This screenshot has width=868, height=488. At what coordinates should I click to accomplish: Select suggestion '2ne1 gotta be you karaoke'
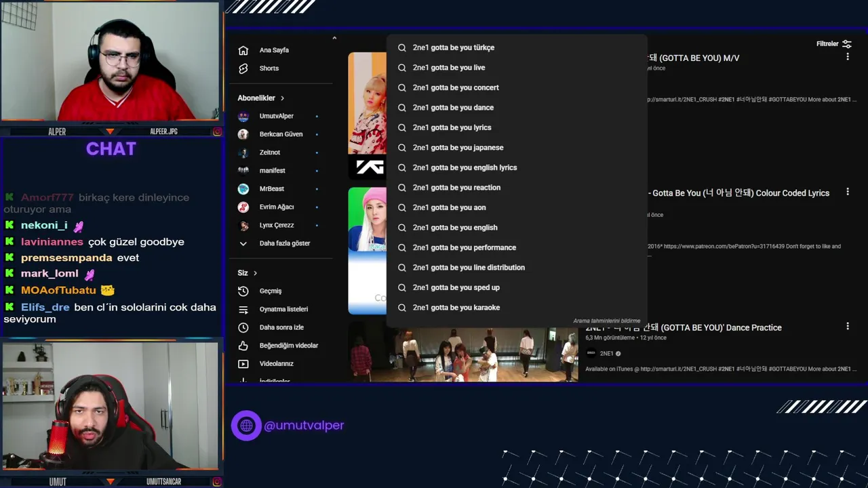(517, 308)
